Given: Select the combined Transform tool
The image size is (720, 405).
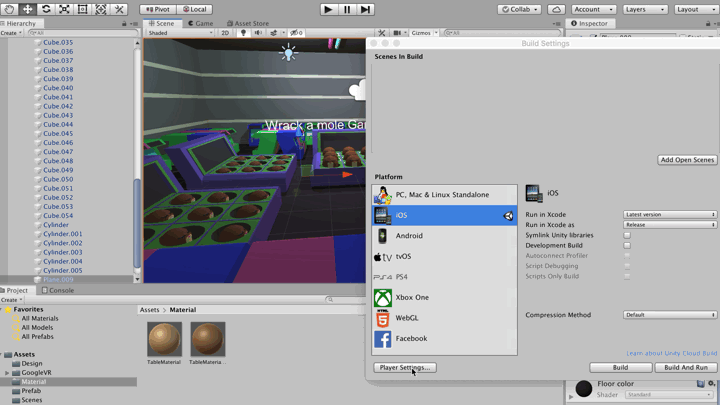Looking at the screenshot, I should pyautogui.click(x=101, y=9).
